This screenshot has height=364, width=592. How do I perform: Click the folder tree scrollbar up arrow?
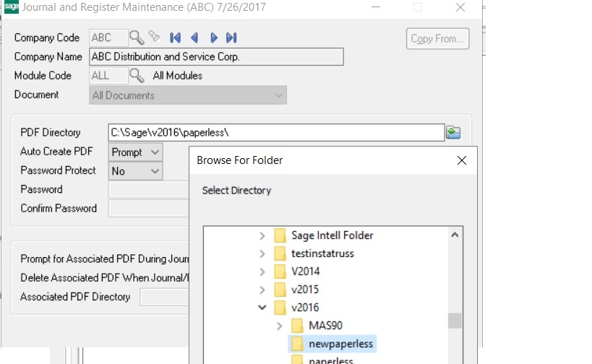pos(455,235)
